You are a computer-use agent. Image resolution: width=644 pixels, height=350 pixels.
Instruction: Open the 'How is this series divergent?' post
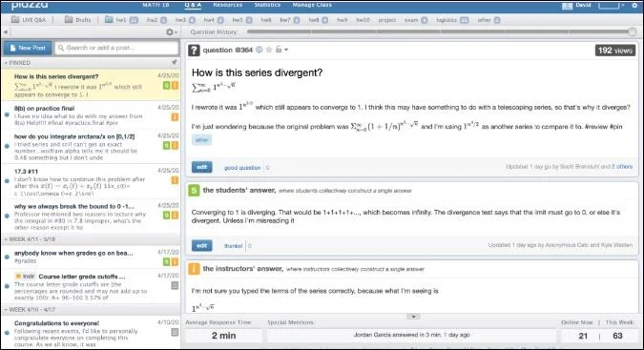coord(91,85)
